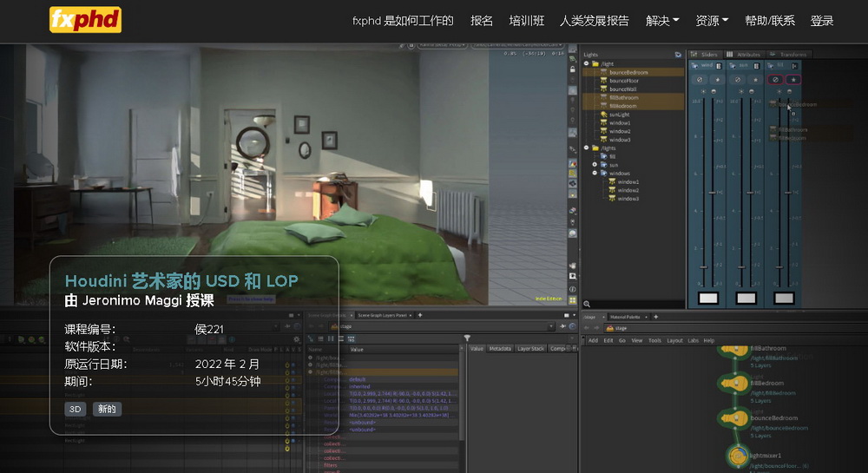Click the collection icon in Lights panel header
Viewport: 868px width, 473px height.
pyautogui.click(x=678, y=54)
